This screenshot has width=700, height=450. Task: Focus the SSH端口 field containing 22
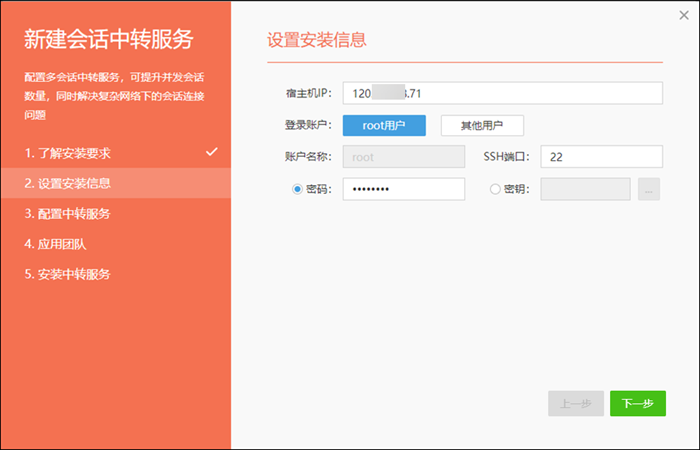602,157
